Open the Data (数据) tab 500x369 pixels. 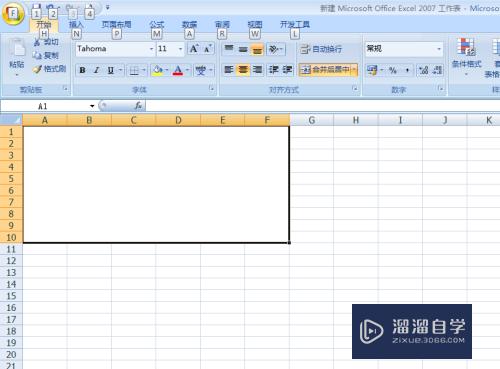tap(189, 24)
